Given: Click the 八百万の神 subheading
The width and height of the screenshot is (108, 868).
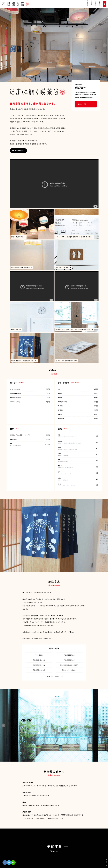Looking at the screenshot, I should pyautogui.click(x=26, y=812).
